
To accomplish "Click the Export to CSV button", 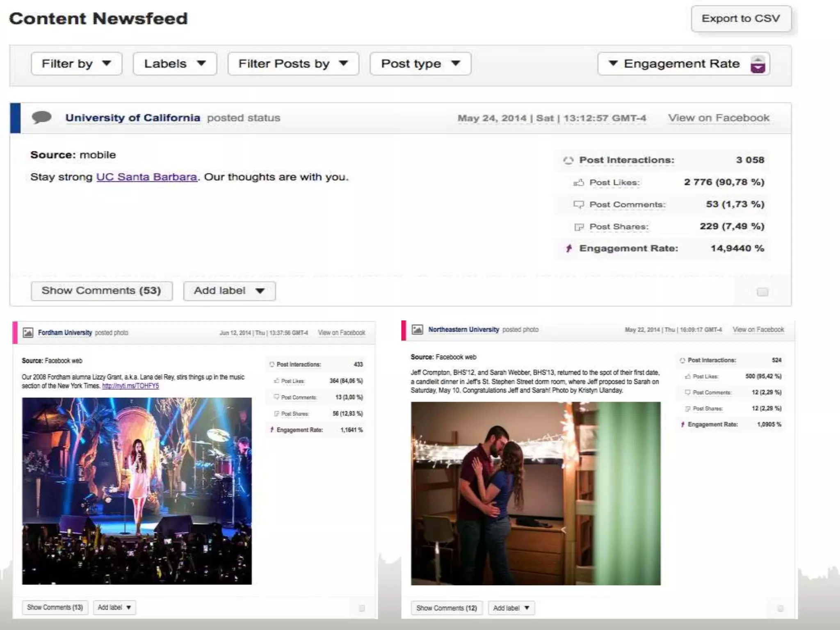I will click(741, 19).
